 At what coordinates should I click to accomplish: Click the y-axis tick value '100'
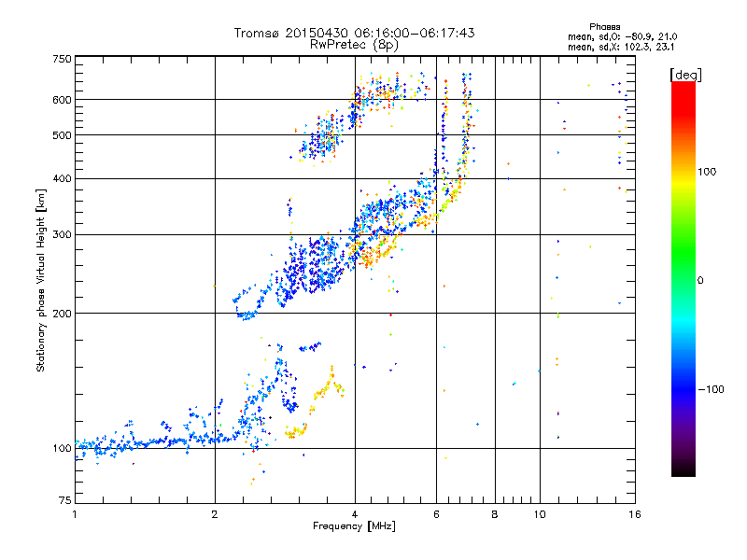62,449
